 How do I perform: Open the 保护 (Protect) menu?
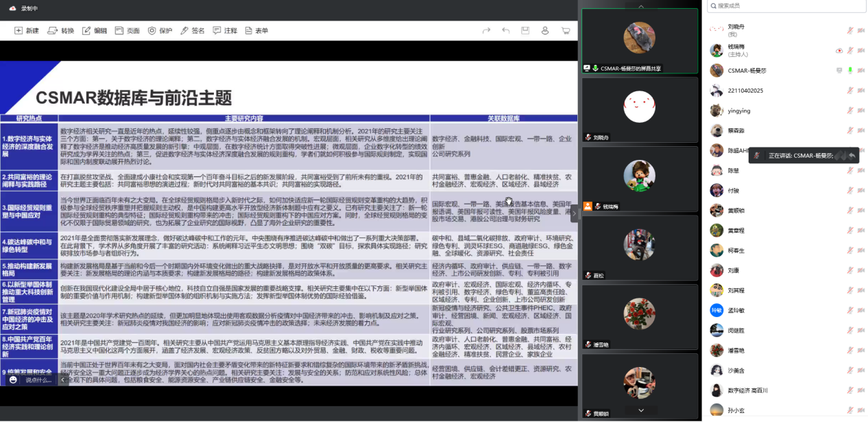tap(160, 31)
